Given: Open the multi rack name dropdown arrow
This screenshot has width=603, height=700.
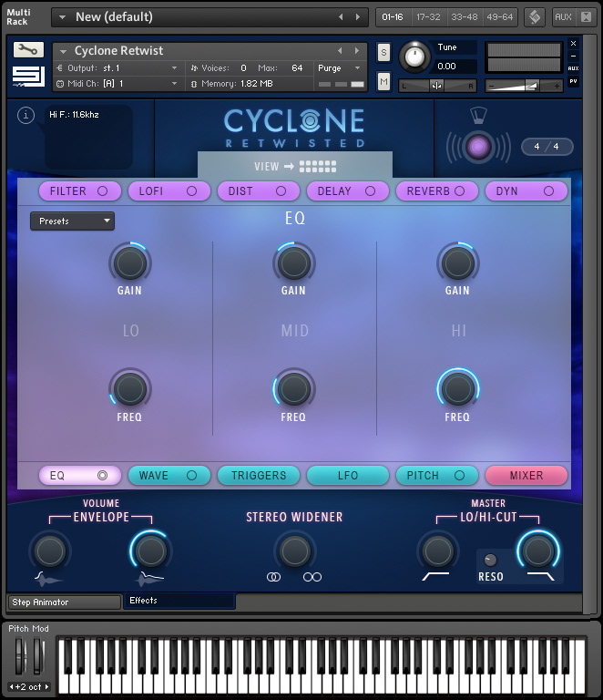Looking at the screenshot, I should click(x=63, y=17).
